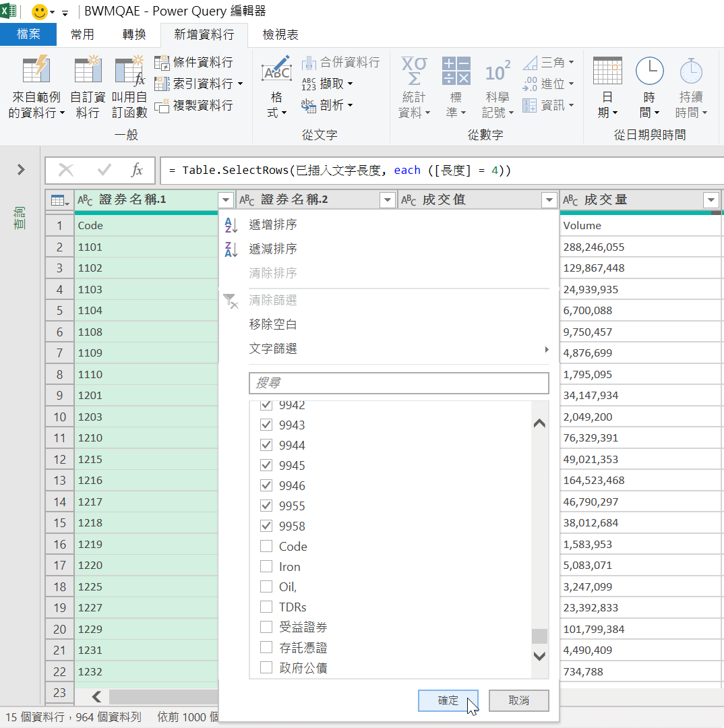Image resolution: width=724 pixels, height=728 pixels.
Task: Open the 標準 arithmetic operations tool
Action: 456,87
